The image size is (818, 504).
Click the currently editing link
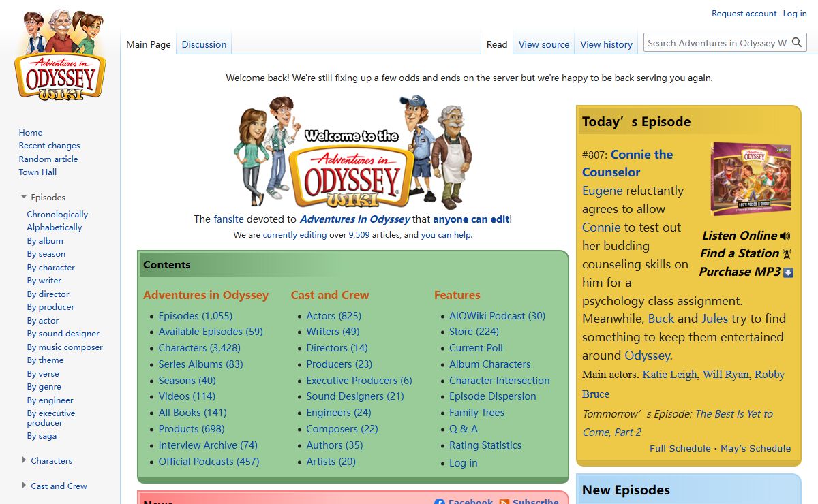pos(295,235)
